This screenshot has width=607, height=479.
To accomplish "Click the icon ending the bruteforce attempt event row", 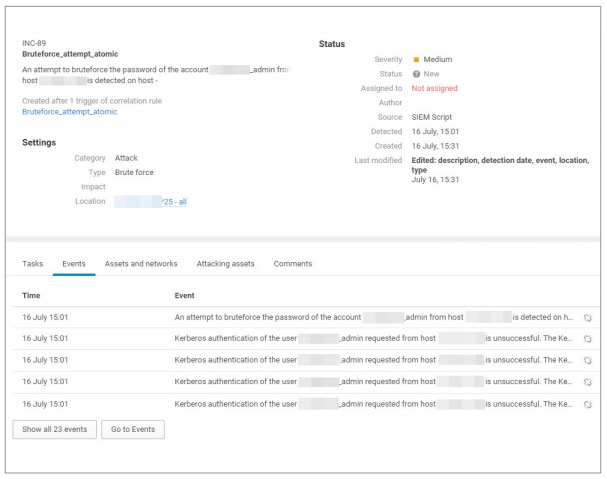I will [x=587, y=317].
